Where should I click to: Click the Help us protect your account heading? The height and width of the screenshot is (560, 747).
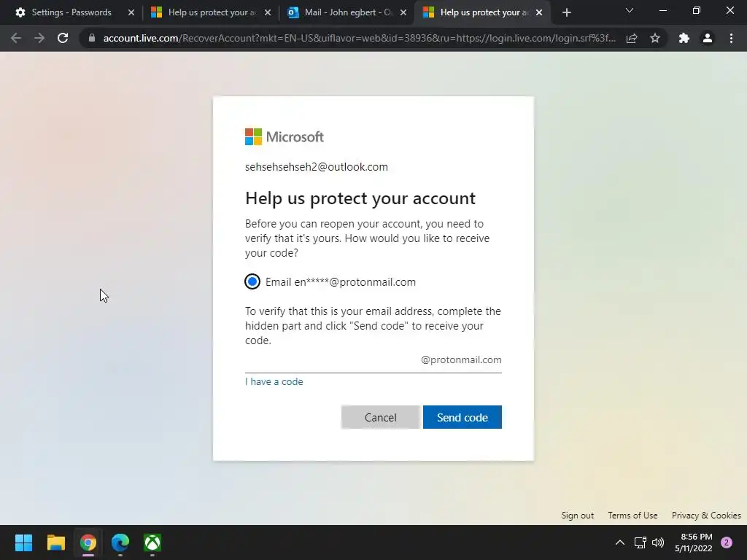tap(360, 198)
